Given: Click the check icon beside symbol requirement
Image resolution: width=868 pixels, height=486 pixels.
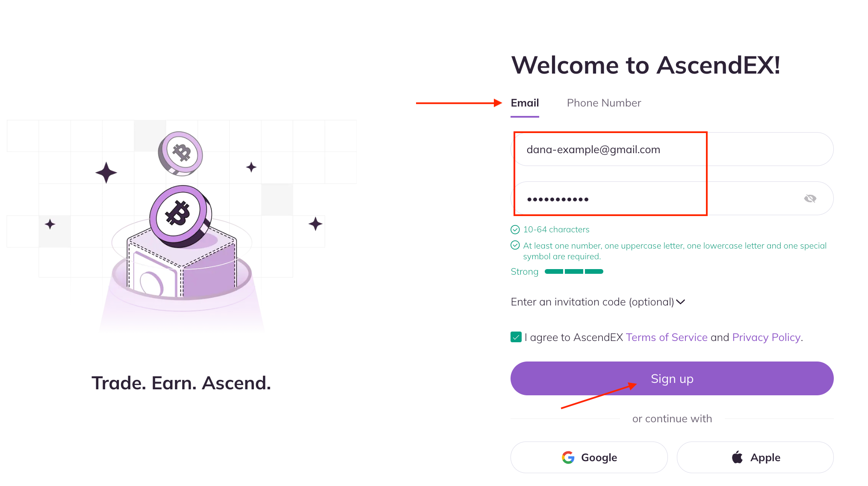Looking at the screenshot, I should 515,246.
